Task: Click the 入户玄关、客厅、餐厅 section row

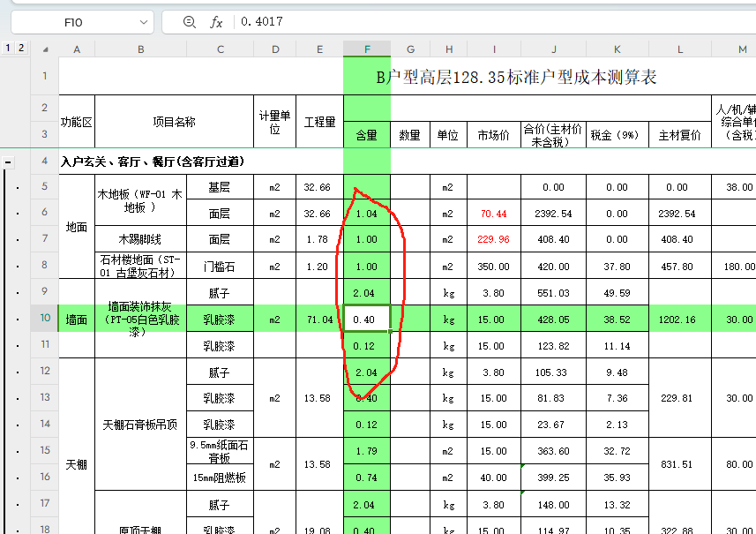Action: (x=153, y=162)
